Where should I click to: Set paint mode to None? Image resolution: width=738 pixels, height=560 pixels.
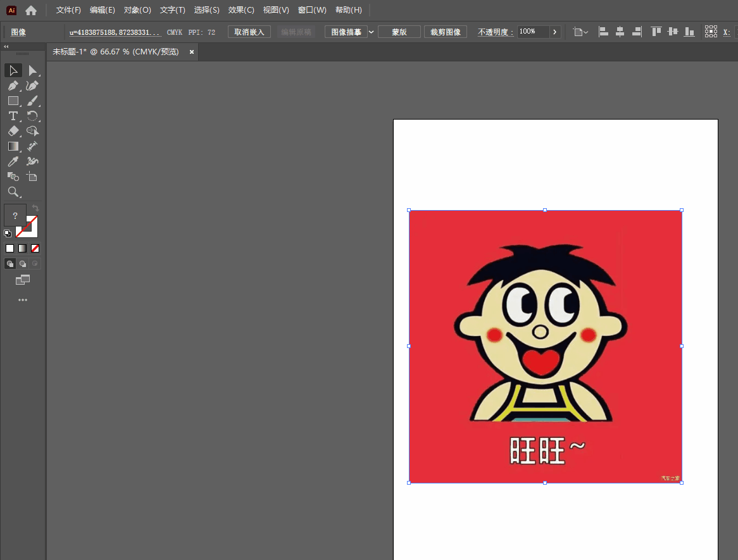point(35,249)
